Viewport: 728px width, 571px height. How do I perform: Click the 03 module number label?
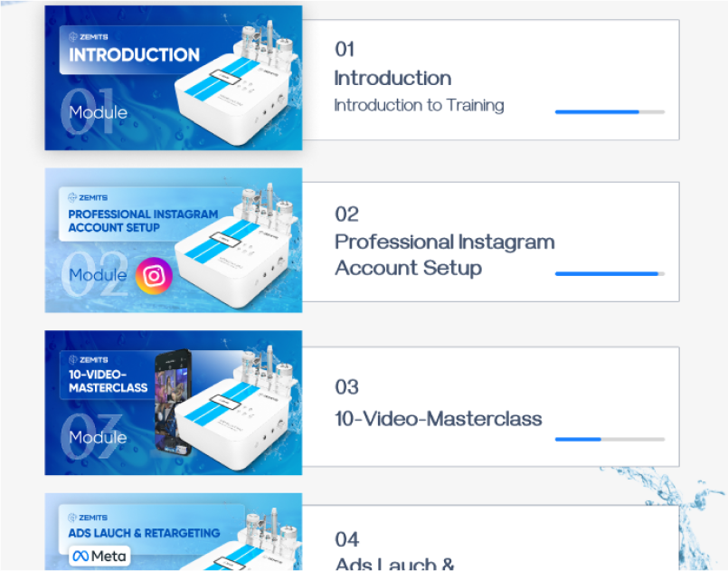[x=347, y=387]
